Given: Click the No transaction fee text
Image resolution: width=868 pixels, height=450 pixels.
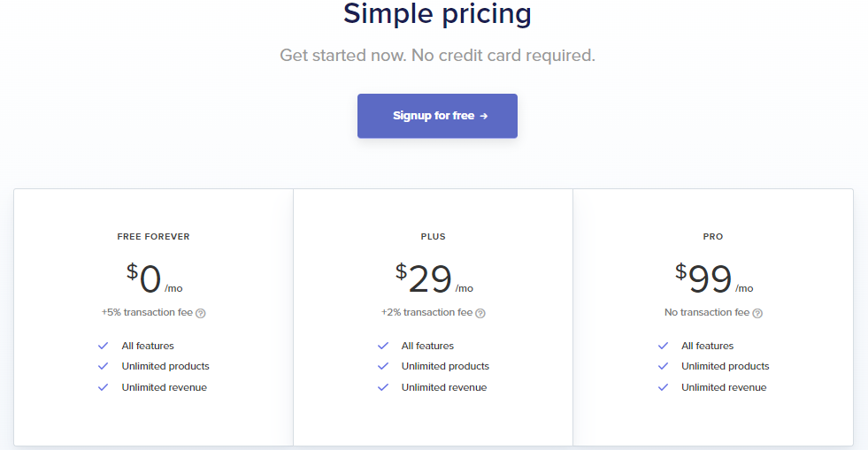Looking at the screenshot, I should (x=707, y=312).
